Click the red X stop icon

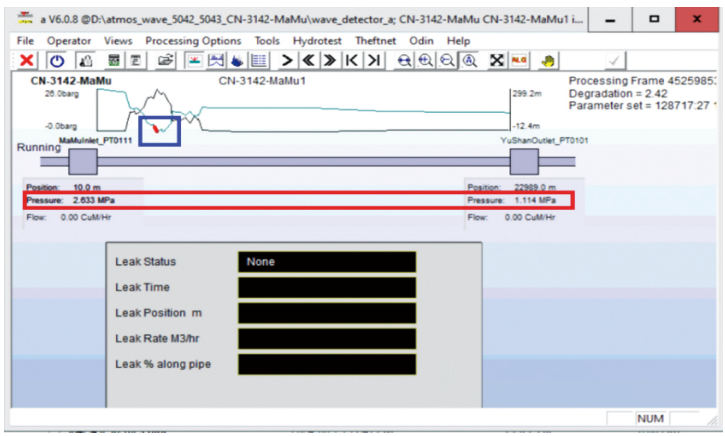click(28, 61)
